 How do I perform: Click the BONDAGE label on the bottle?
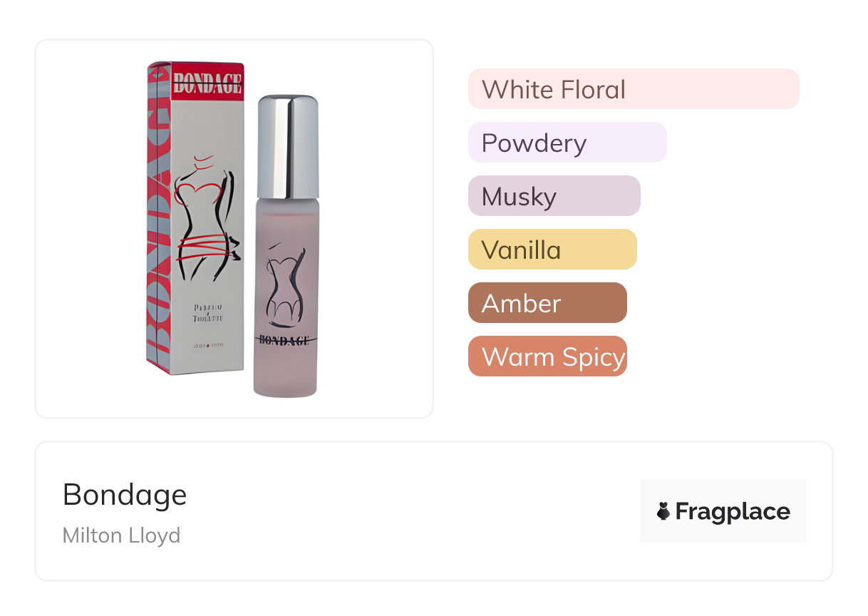pos(285,340)
